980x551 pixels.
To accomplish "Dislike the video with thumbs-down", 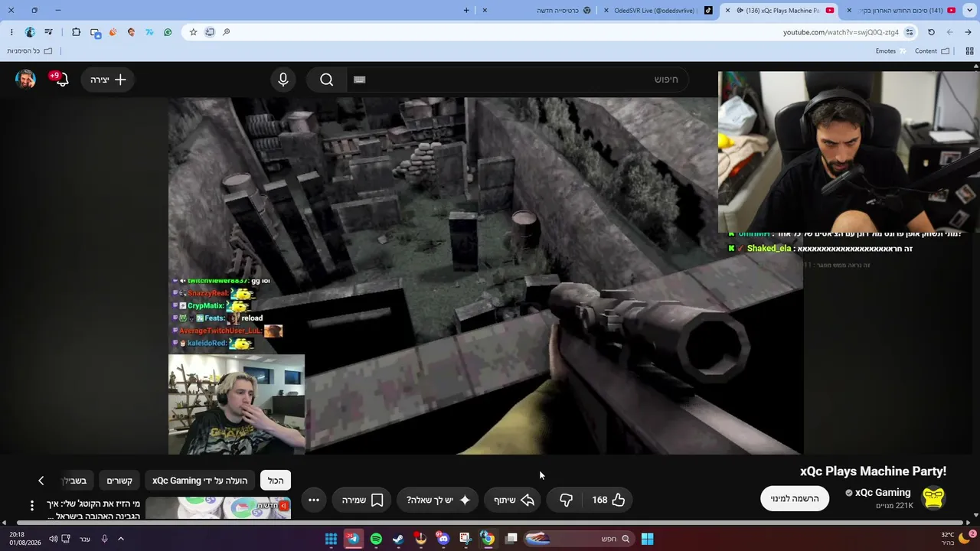I will [x=566, y=500].
